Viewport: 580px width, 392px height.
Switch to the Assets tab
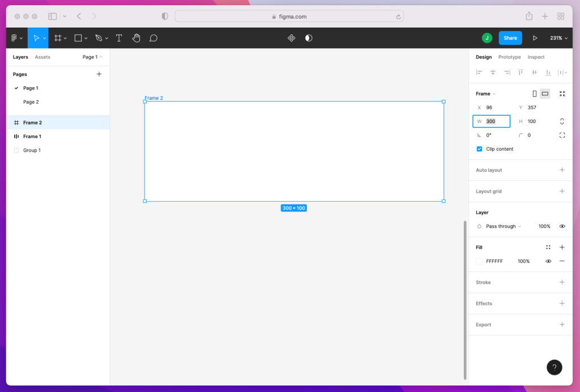click(42, 57)
